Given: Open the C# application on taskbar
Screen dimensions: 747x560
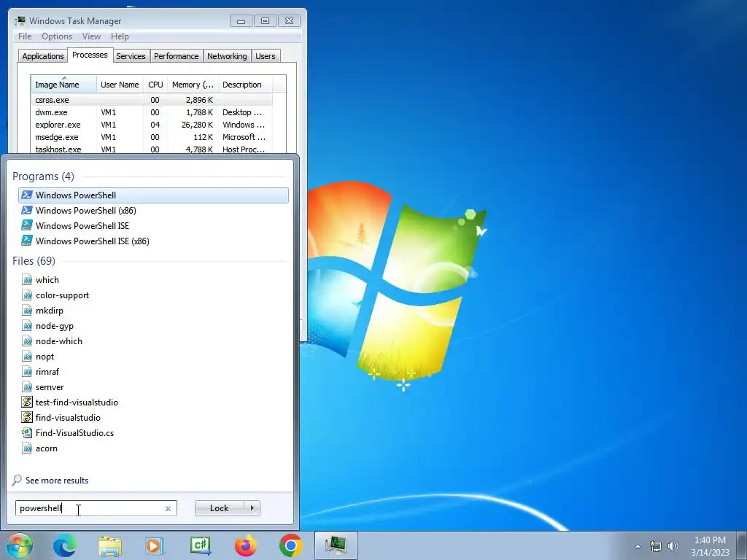Looking at the screenshot, I should (x=200, y=545).
